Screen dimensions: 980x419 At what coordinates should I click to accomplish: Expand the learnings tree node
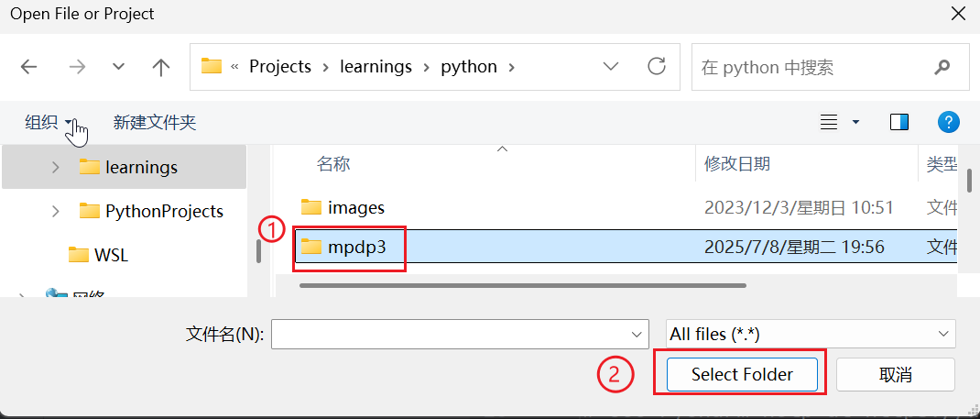56,167
